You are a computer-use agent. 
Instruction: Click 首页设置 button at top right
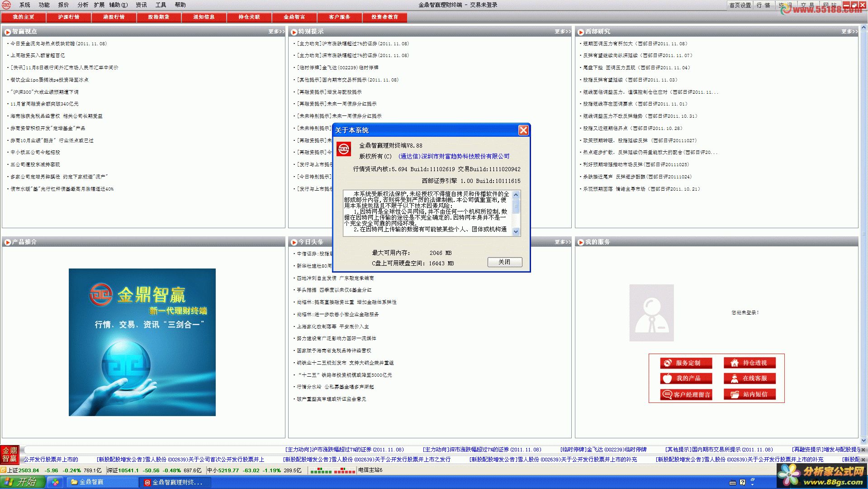coord(740,5)
